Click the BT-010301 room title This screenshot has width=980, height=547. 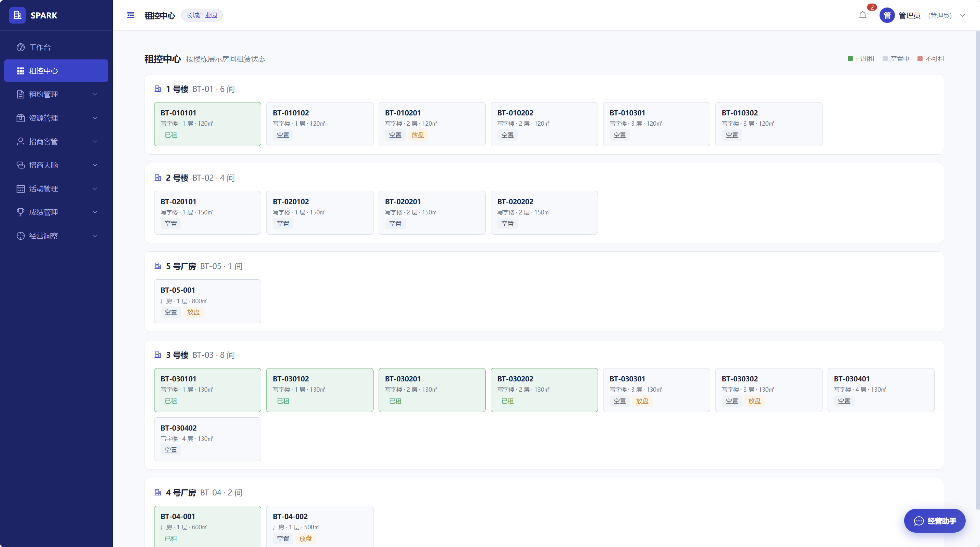coord(627,113)
